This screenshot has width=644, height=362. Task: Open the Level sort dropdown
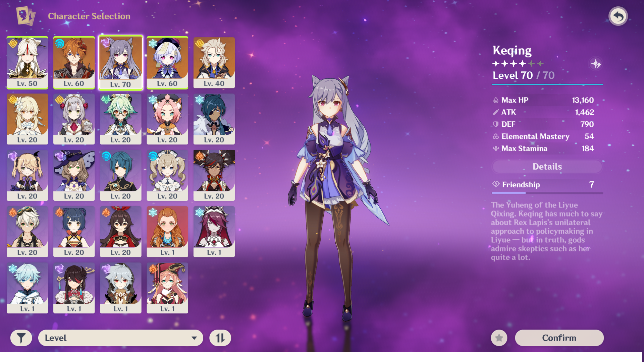(121, 338)
